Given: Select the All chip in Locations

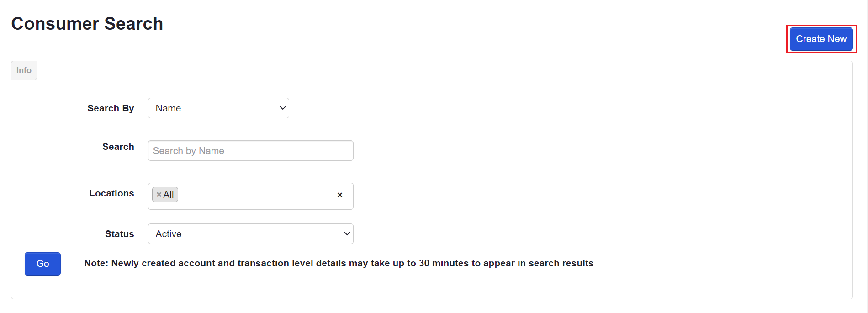Looking at the screenshot, I should pyautogui.click(x=165, y=195).
